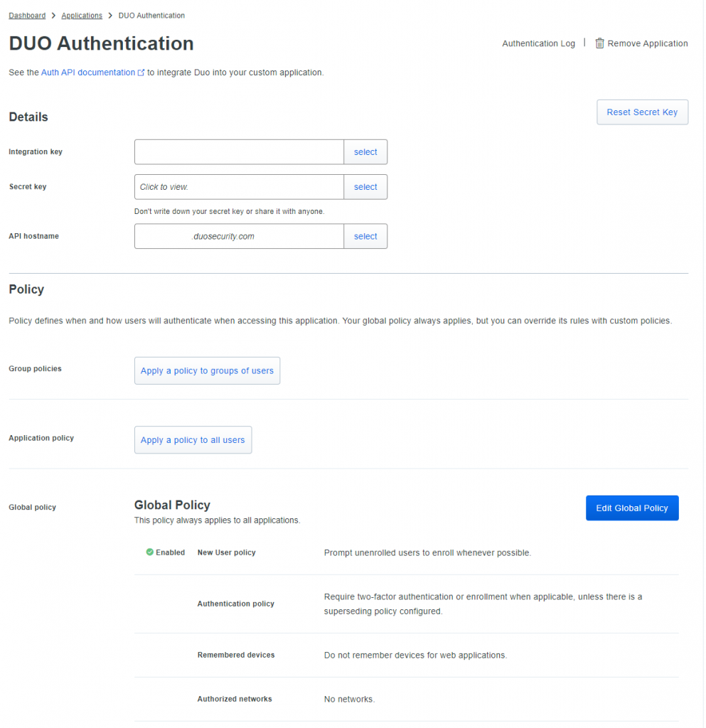706x728 pixels.
Task: Click Remove Application link
Action: (x=648, y=43)
